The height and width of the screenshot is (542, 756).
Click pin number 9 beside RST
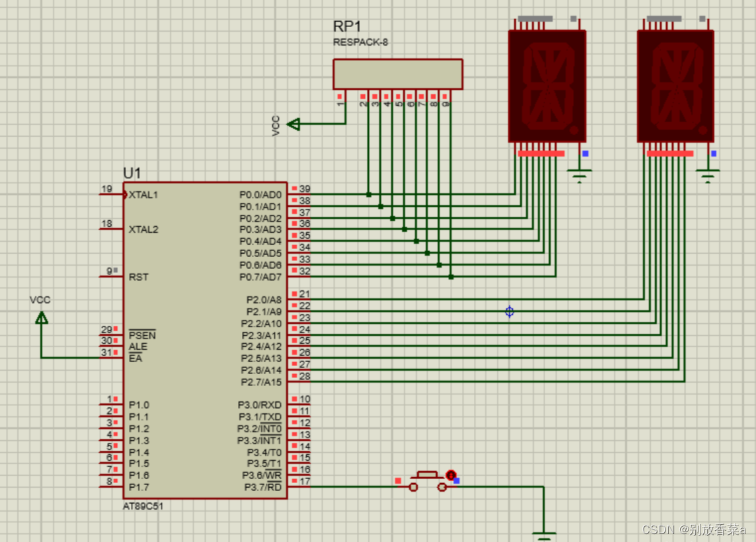click(x=110, y=271)
